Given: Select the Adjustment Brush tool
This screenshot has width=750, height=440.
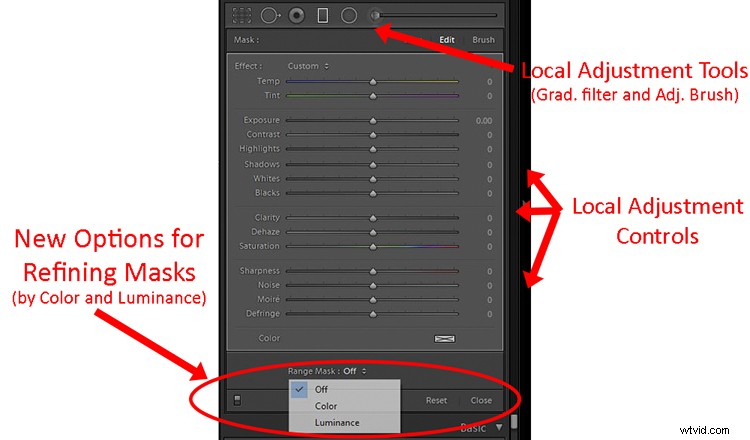Looking at the screenshot, I should coord(432,15).
